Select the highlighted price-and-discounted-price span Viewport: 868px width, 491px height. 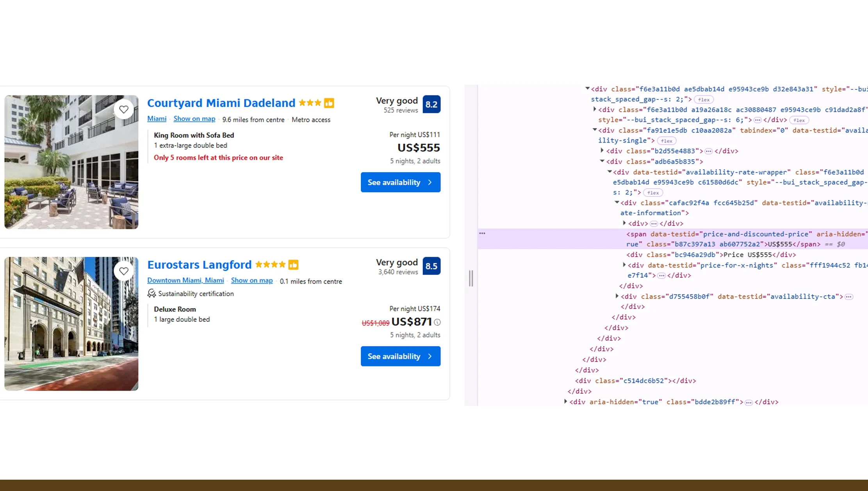(722, 239)
